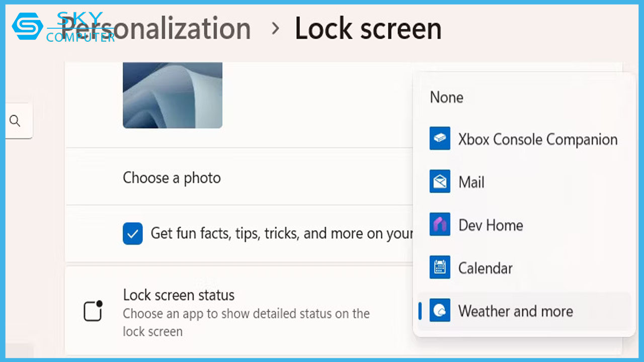Click the Xbox Console Companion app icon
The width and height of the screenshot is (644, 362).
click(x=440, y=139)
